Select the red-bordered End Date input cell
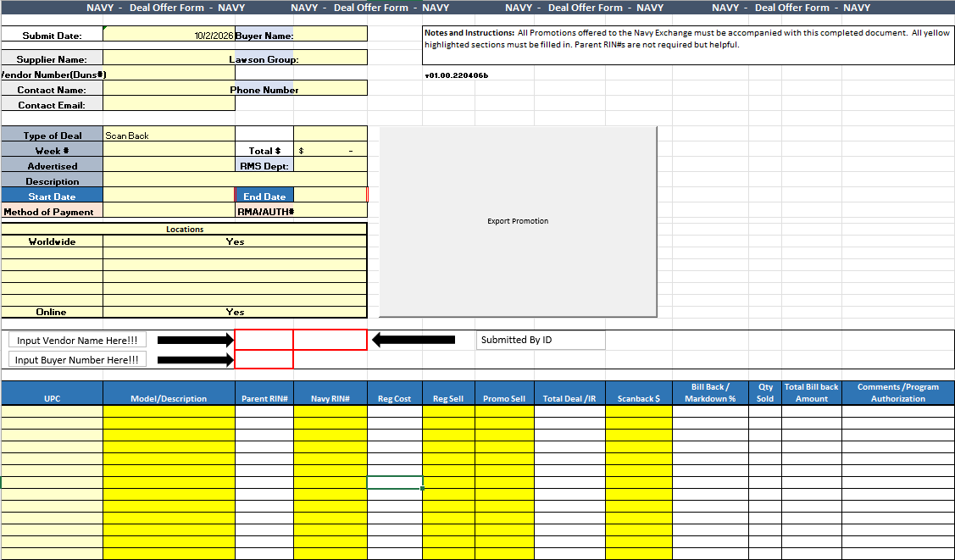The height and width of the screenshot is (560, 955). pyautogui.click(x=330, y=195)
